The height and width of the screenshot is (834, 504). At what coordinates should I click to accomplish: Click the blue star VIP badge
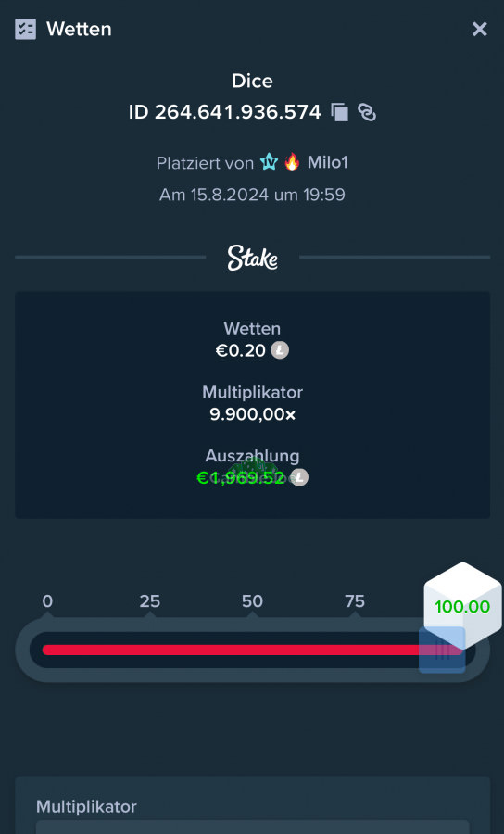pos(269,161)
